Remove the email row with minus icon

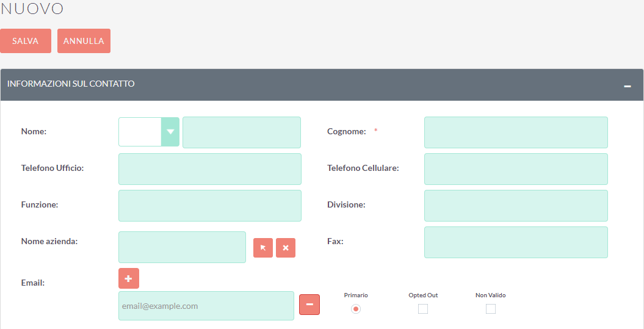point(309,305)
